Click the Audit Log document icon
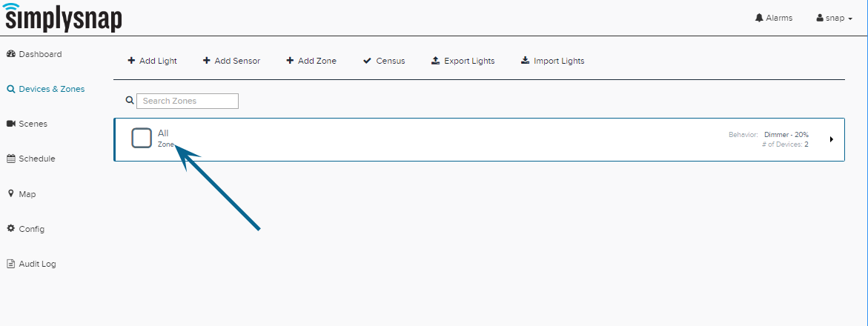 point(10,264)
